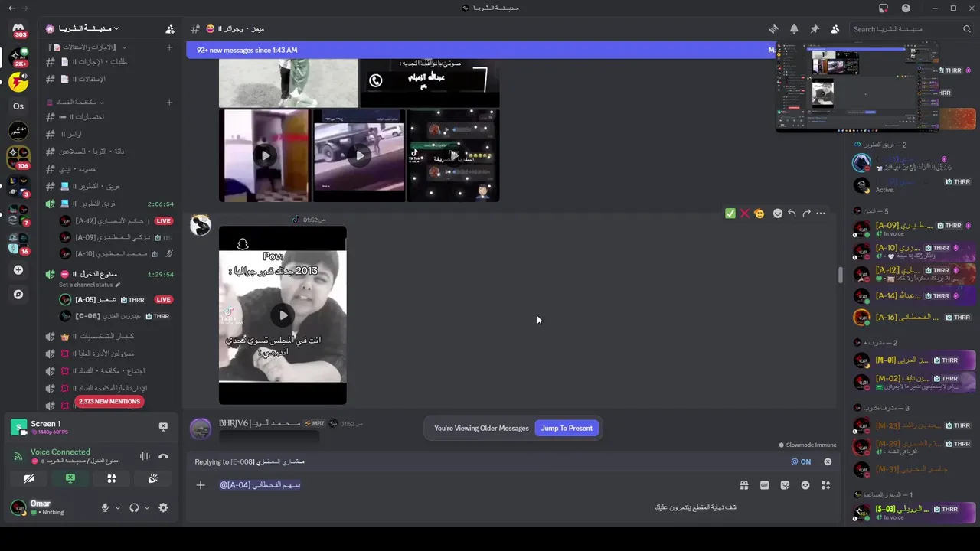Cancel the reply with the X button
The height and width of the screenshot is (551, 980).
click(828, 461)
